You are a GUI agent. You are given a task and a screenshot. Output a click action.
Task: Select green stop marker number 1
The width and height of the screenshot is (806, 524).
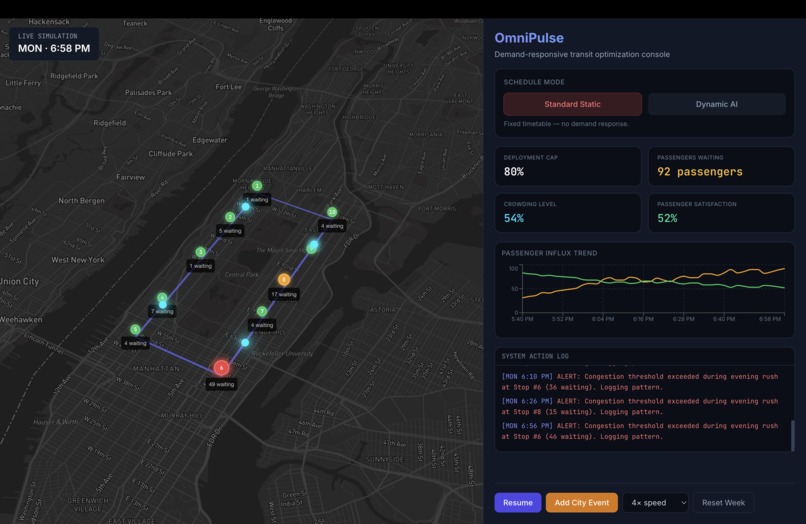click(257, 185)
